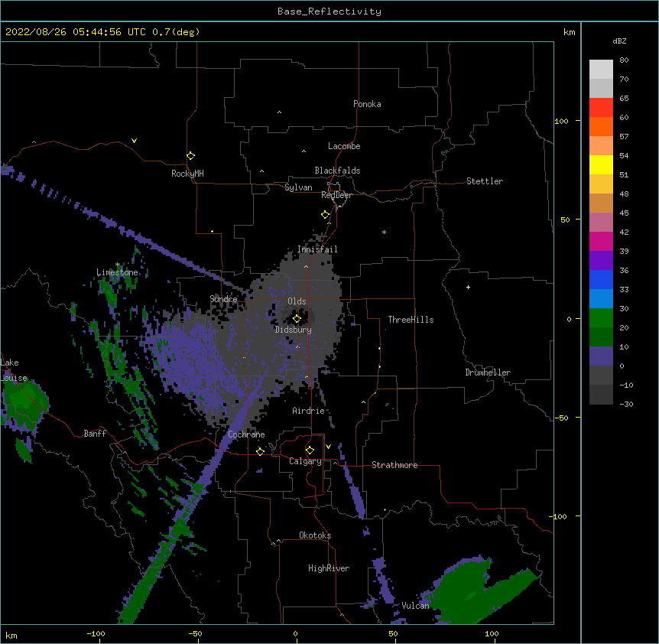Click the RedDeer city label

coord(336,195)
